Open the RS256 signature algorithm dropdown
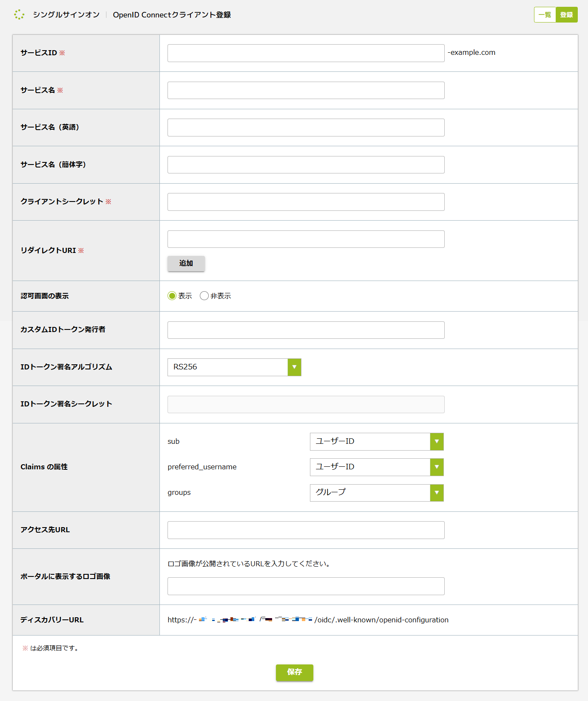 pyautogui.click(x=234, y=367)
